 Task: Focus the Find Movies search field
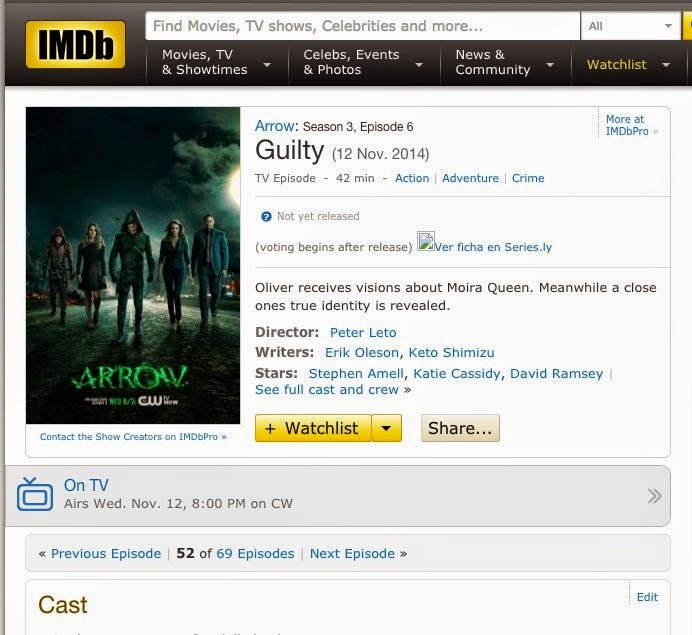(x=362, y=26)
